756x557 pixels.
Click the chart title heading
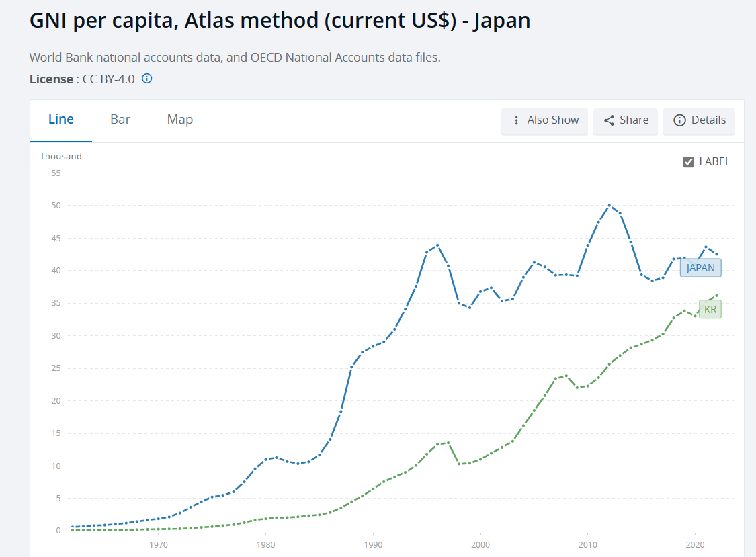[280, 20]
